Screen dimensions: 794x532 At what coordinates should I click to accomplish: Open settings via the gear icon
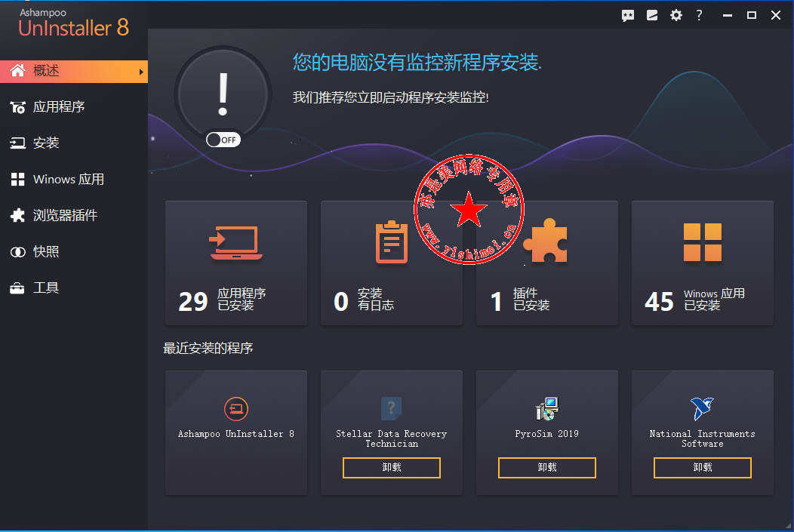676,15
